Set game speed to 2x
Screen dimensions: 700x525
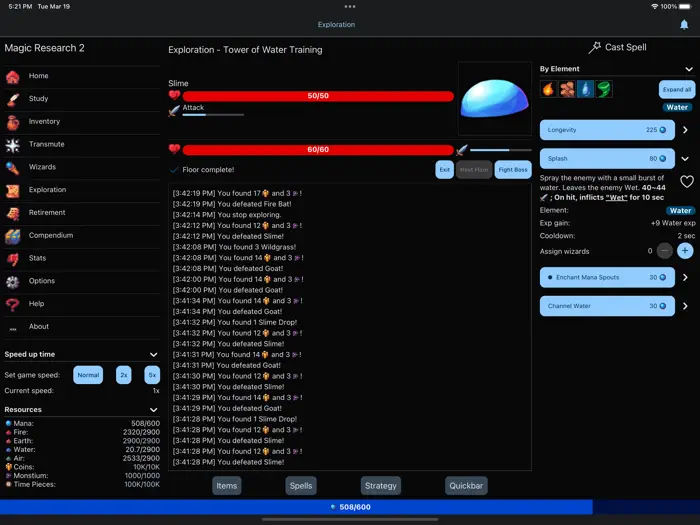pyautogui.click(x=124, y=375)
